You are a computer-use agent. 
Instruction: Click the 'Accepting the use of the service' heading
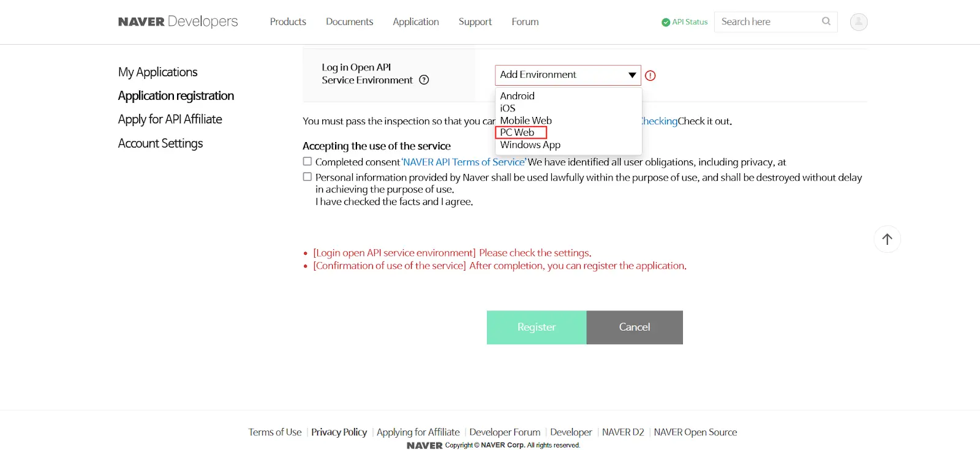pyautogui.click(x=377, y=146)
